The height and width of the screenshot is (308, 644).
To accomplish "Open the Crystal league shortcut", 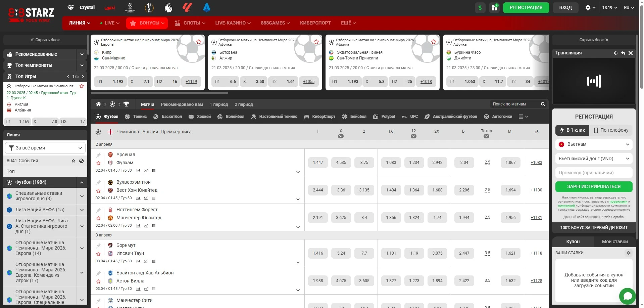I will coord(81,7).
